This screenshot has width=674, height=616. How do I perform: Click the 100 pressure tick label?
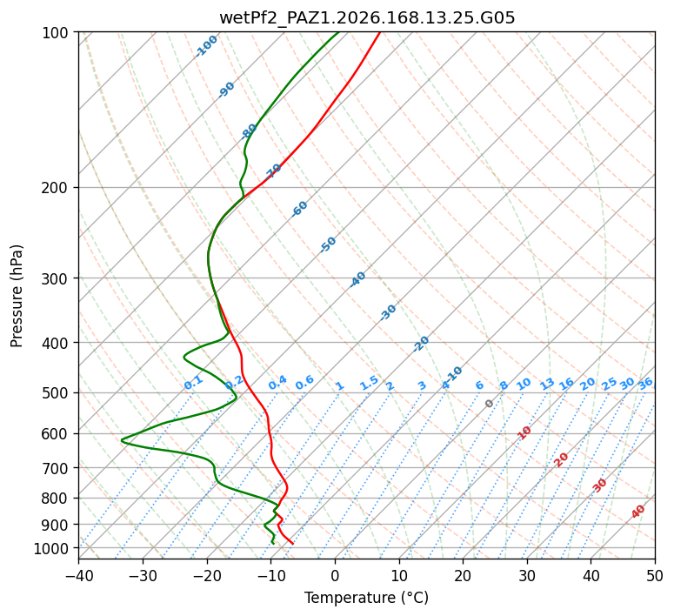click(57, 33)
